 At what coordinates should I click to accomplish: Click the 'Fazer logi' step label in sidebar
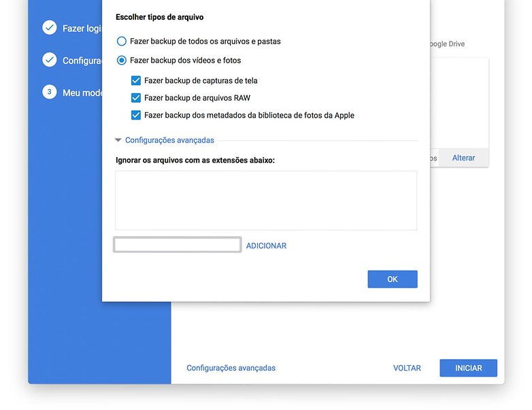pyautogui.click(x=82, y=29)
